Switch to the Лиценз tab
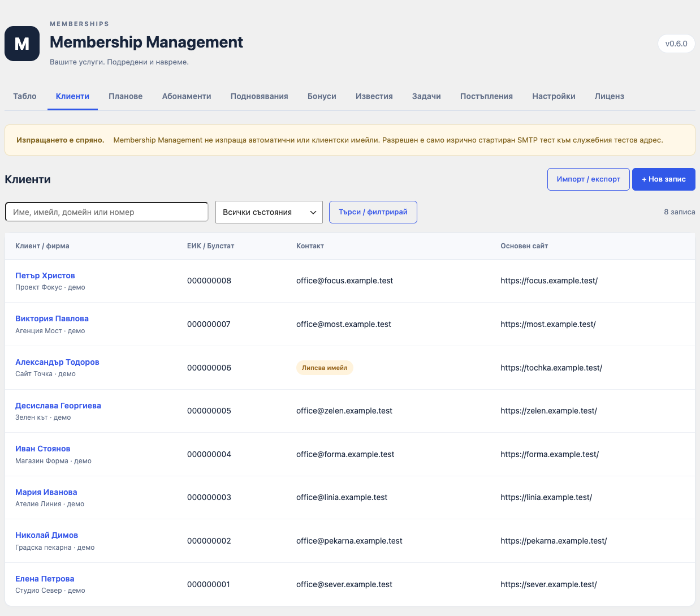 coord(610,96)
